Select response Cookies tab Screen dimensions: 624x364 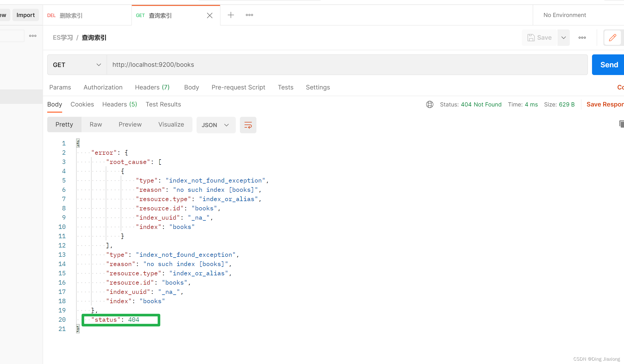(82, 104)
